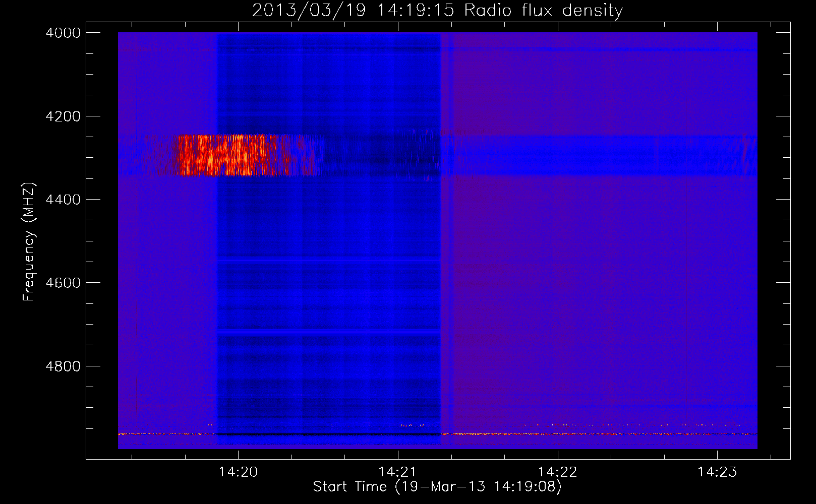Select the 4000 frequency tick label
The image size is (816, 504).
63,33
